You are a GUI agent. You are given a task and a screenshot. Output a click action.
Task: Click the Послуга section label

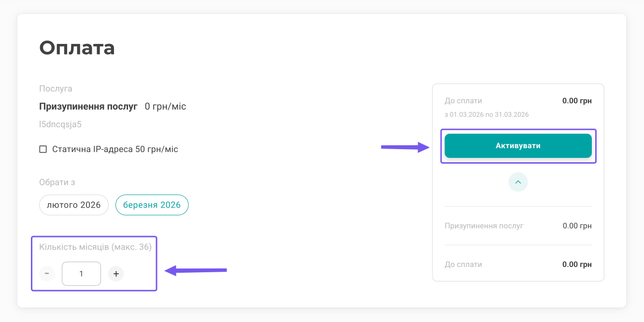click(x=56, y=89)
